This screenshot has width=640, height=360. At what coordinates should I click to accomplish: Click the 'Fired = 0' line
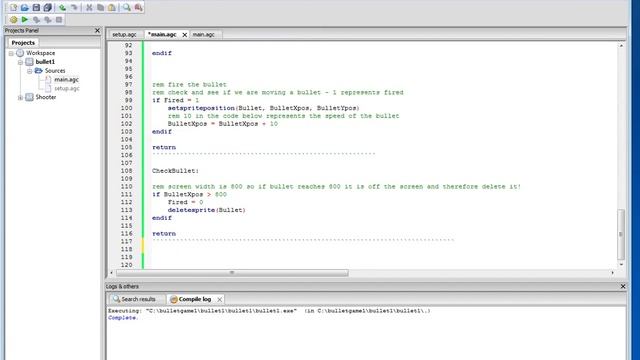pyautogui.click(x=185, y=202)
